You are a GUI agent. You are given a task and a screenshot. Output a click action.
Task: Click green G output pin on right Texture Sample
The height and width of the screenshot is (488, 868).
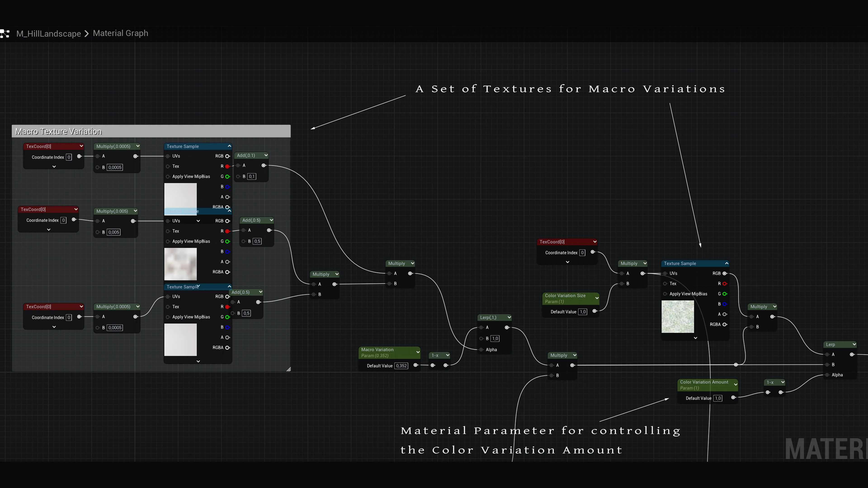coord(725,294)
